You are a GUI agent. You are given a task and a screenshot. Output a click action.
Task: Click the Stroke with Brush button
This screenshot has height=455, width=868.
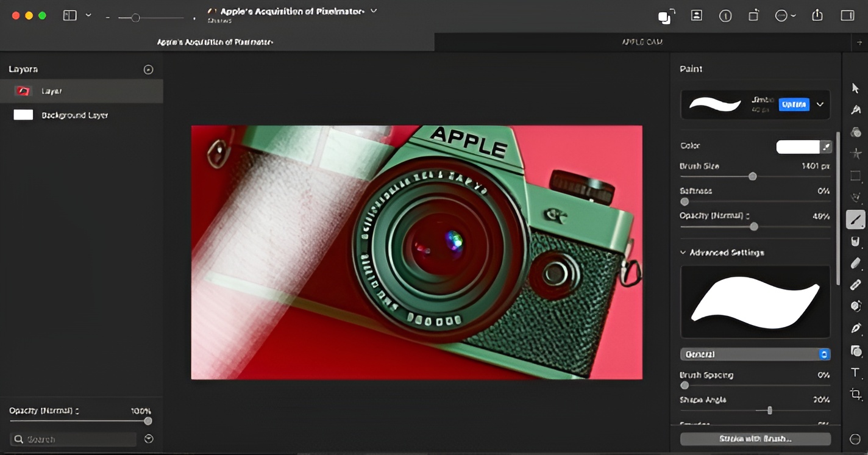[x=755, y=439]
